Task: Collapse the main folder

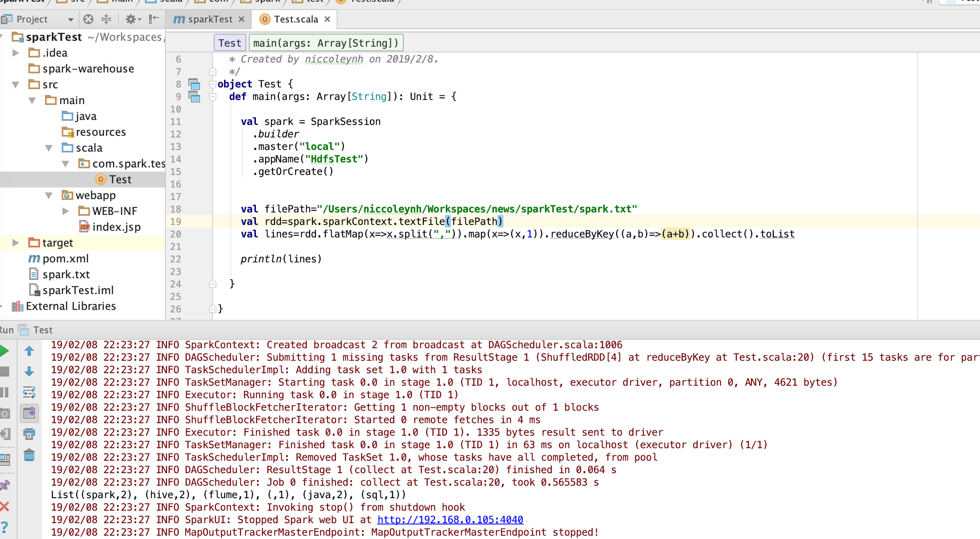Action: point(32,100)
